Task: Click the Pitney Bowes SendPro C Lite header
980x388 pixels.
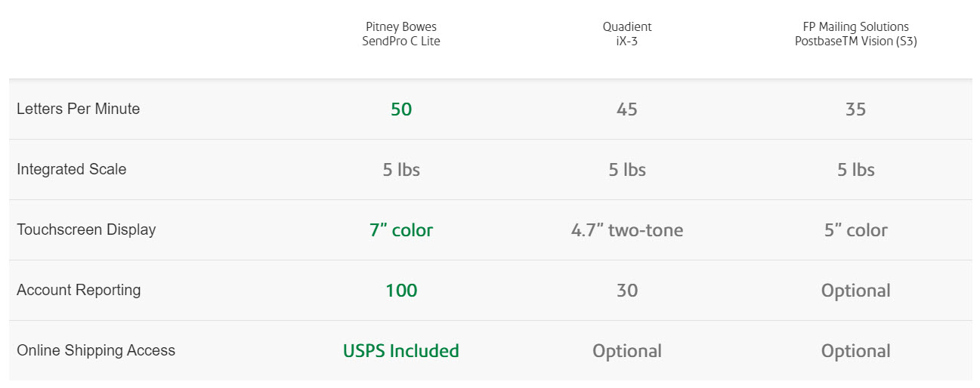Action: 400,34
